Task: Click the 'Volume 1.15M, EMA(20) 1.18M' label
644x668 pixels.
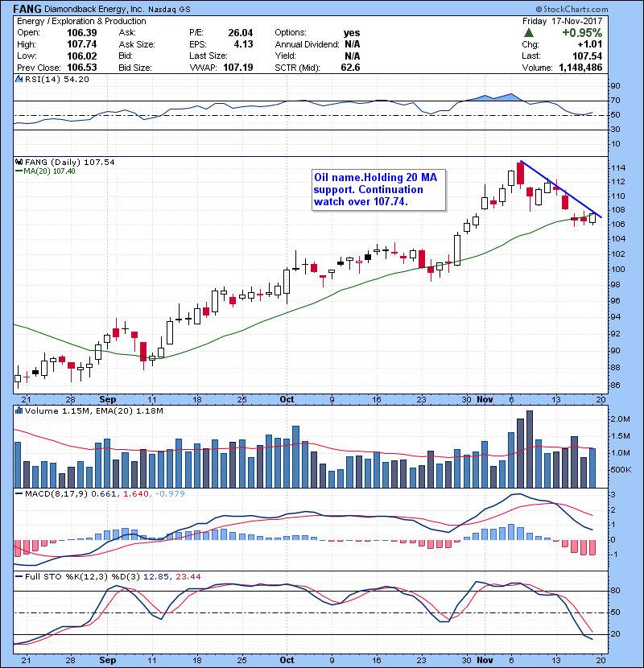Action: point(93,411)
